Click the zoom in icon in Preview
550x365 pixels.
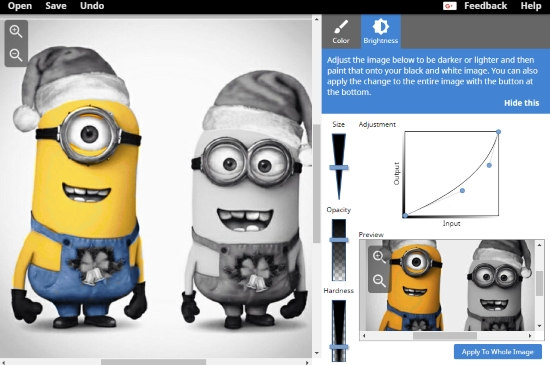379,257
